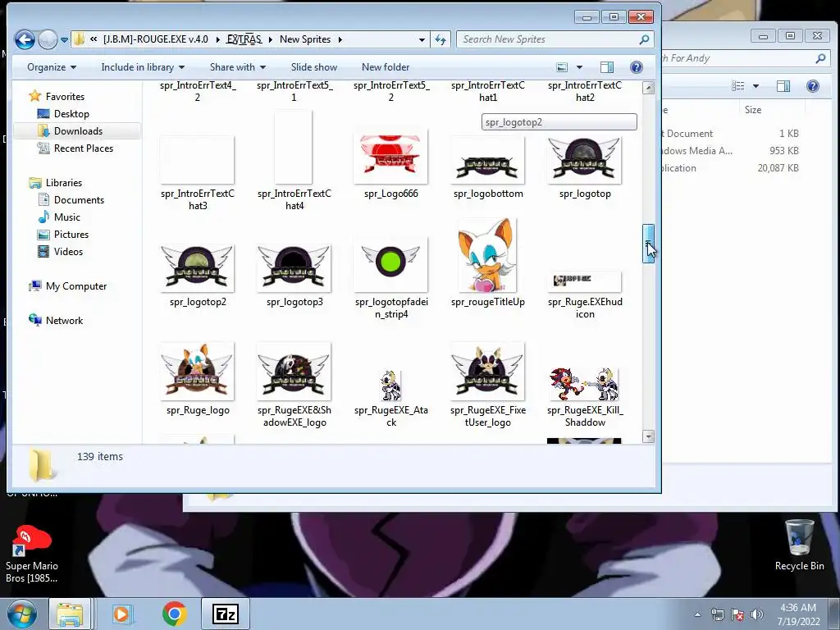Select Favorites in the navigation pane
840x630 pixels.
[x=57, y=97]
